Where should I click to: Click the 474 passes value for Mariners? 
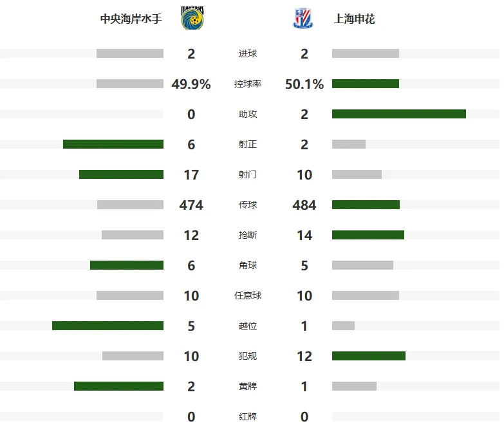pyautogui.click(x=191, y=205)
